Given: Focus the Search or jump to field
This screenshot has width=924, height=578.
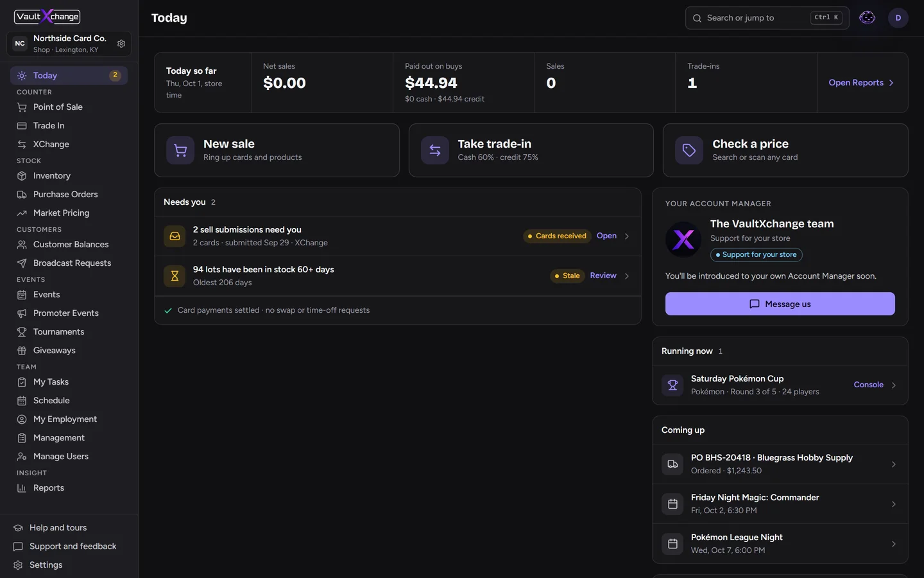Looking at the screenshot, I should tap(767, 18).
